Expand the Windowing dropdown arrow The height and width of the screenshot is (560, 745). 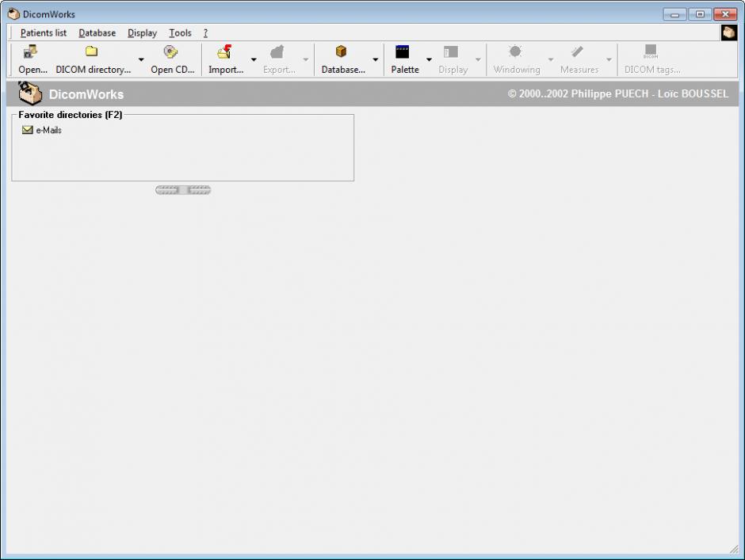click(x=551, y=59)
